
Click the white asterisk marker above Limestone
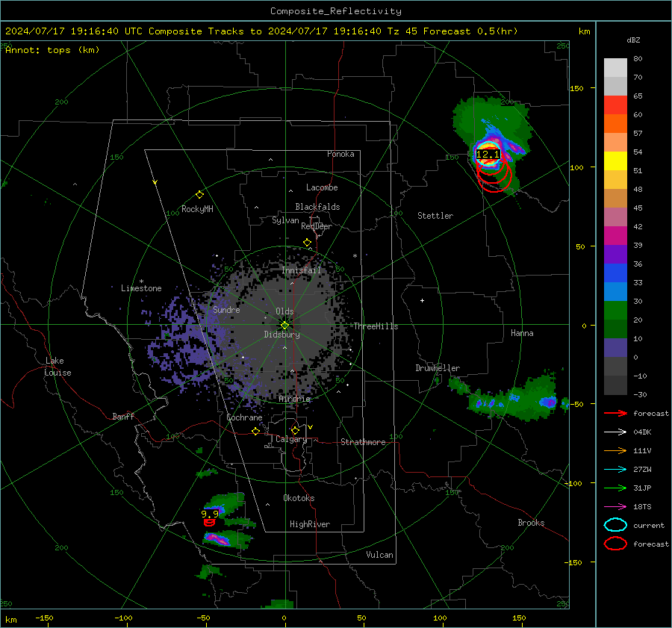[141, 282]
